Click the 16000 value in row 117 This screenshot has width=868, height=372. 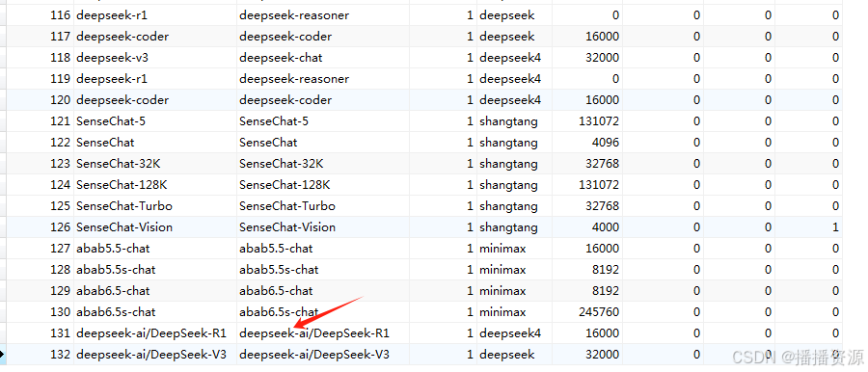tap(602, 37)
